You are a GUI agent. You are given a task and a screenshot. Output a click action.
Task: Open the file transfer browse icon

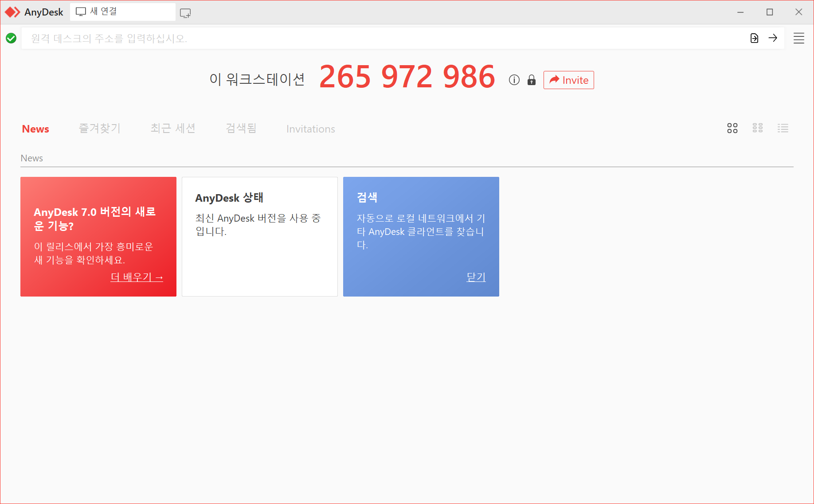pyautogui.click(x=754, y=38)
